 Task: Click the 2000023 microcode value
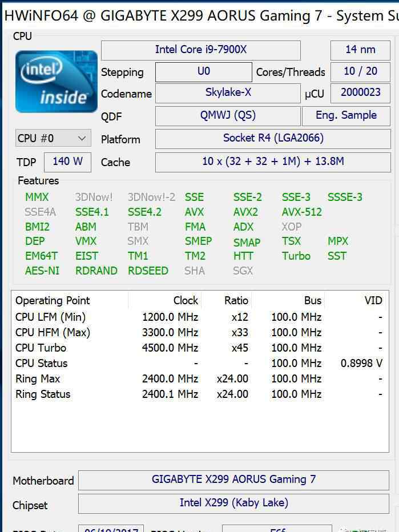coord(360,93)
